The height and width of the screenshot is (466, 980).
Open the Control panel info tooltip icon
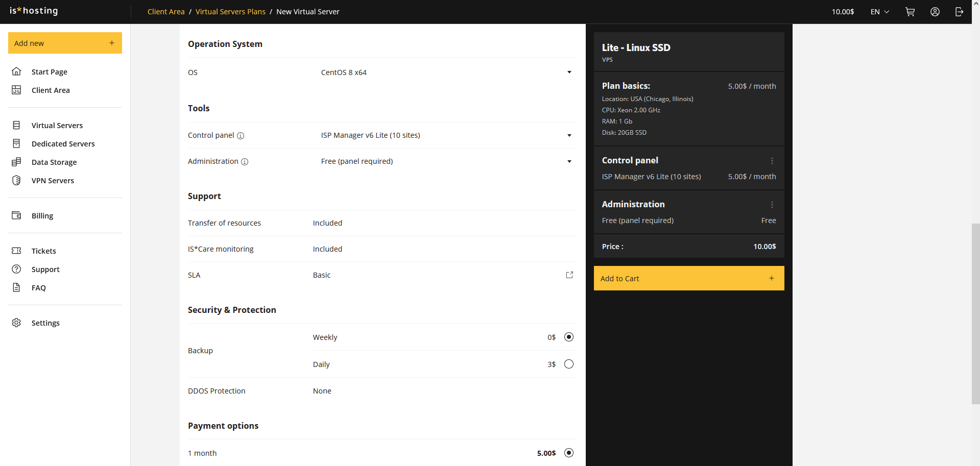click(241, 135)
